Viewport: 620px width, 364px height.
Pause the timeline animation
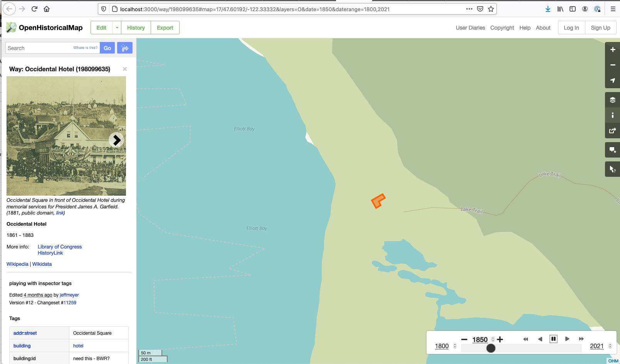pos(553,339)
